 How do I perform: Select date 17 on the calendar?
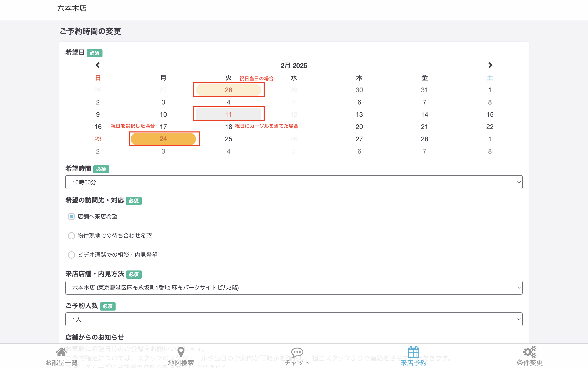(x=163, y=127)
